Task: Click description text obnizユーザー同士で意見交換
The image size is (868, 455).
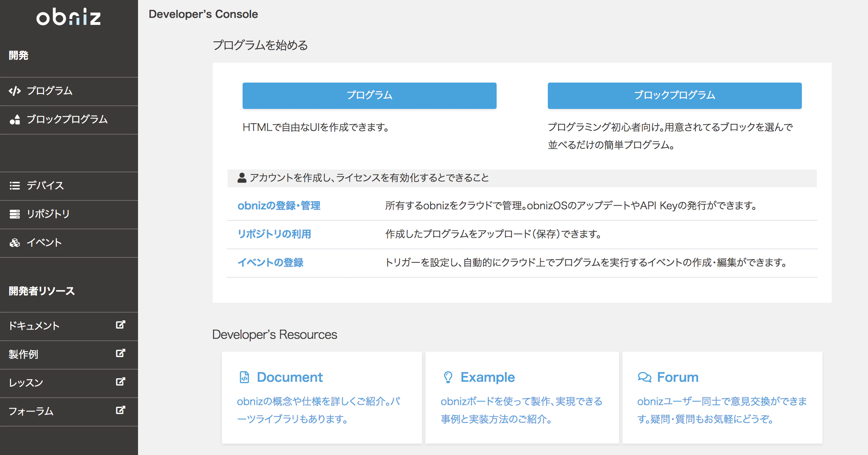Action: (x=722, y=410)
